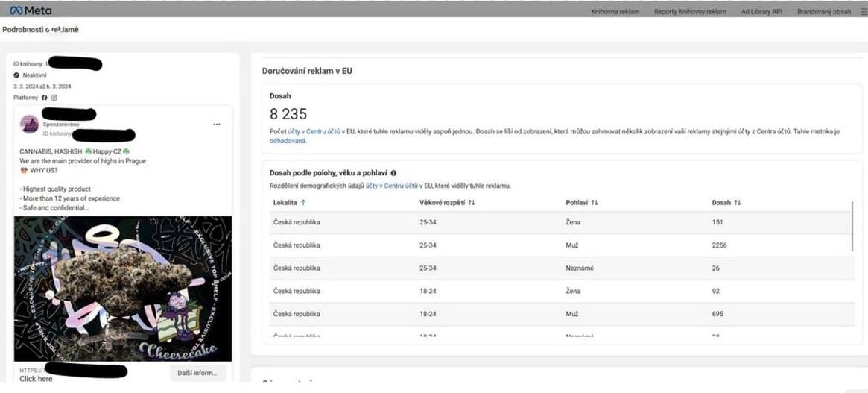The height and width of the screenshot is (393, 868).
Task: Sort table by Dosah column
Action: point(726,202)
